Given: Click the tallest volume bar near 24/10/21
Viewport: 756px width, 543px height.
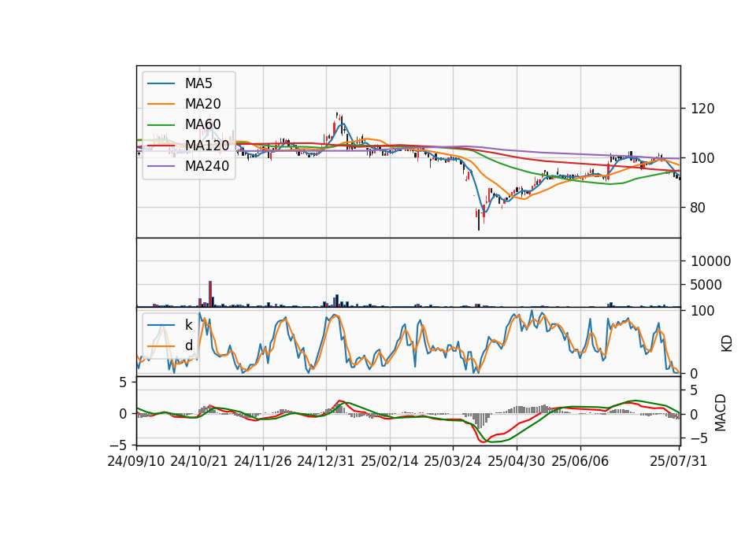Looking at the screenshot, I should point(210,294).
